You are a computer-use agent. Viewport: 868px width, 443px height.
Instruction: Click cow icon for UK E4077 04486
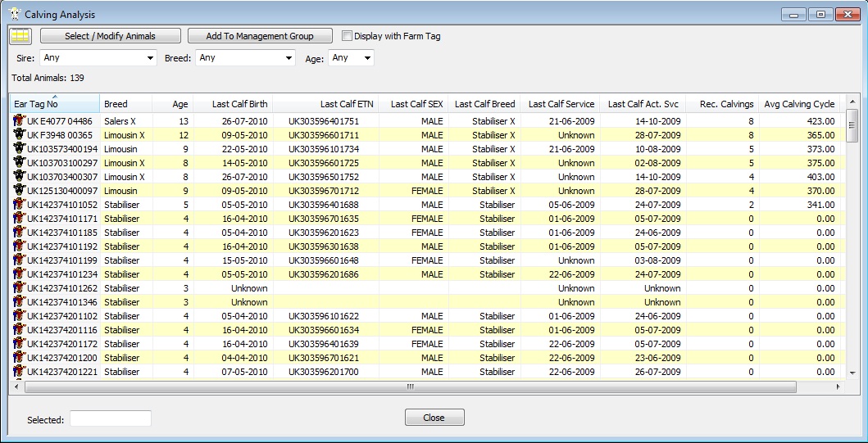(x=20, y=120)
